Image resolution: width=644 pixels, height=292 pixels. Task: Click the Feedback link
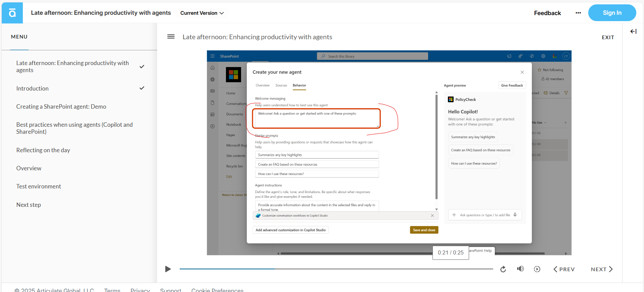pyautogui.click(x=547, y=13)
